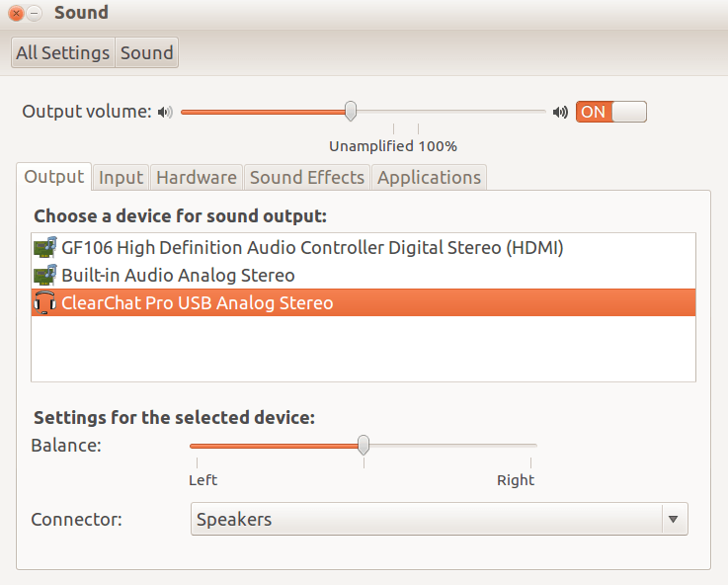Toggle the output volume ON switch
This screenshot has width=728, height=585.
(610, 112)
